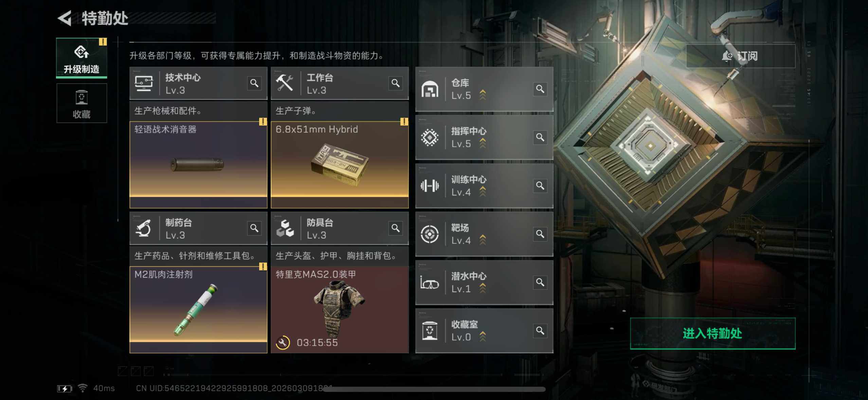Open the M2肌肉注射剂 item card
Viewport: 868px width, 400px height.
click(x=198, y=310)
